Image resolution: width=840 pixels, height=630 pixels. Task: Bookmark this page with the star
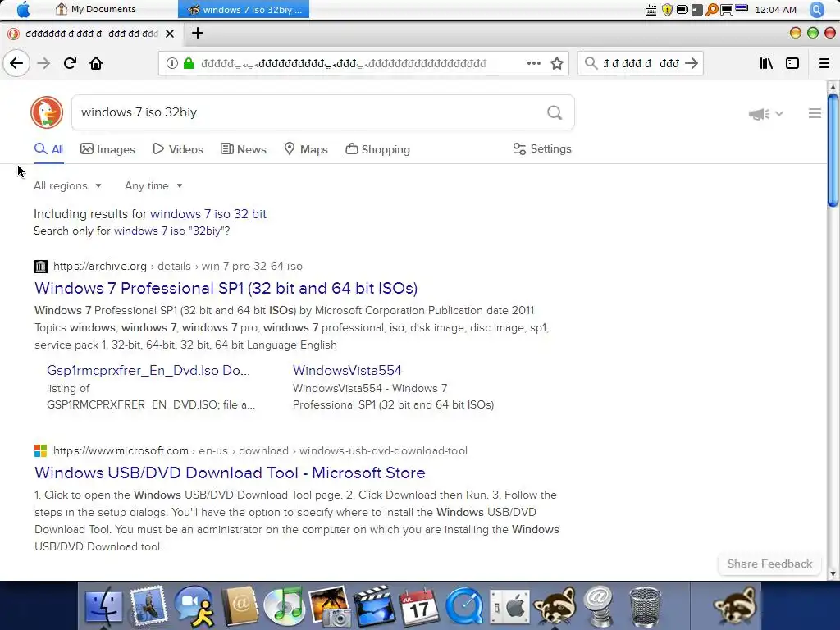pos(557,63)
